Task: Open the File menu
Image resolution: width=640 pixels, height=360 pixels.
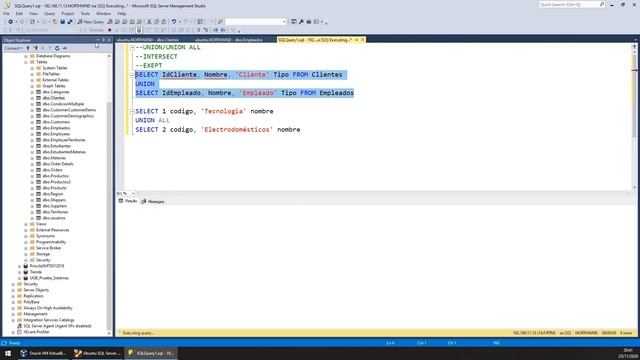Action: click(6, 13)
